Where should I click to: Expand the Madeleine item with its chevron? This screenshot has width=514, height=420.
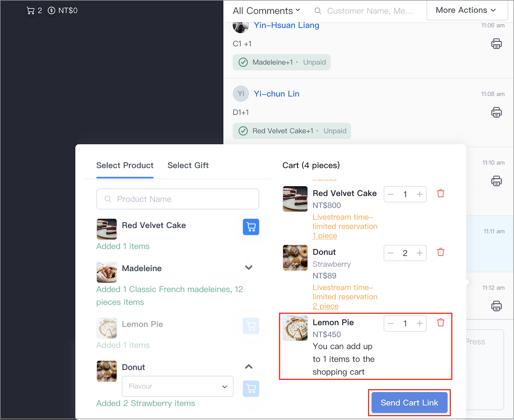(248, 267)
